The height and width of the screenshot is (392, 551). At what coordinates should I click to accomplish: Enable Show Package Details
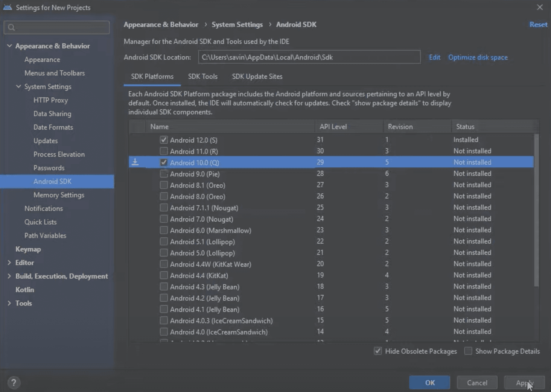[468, 351]
